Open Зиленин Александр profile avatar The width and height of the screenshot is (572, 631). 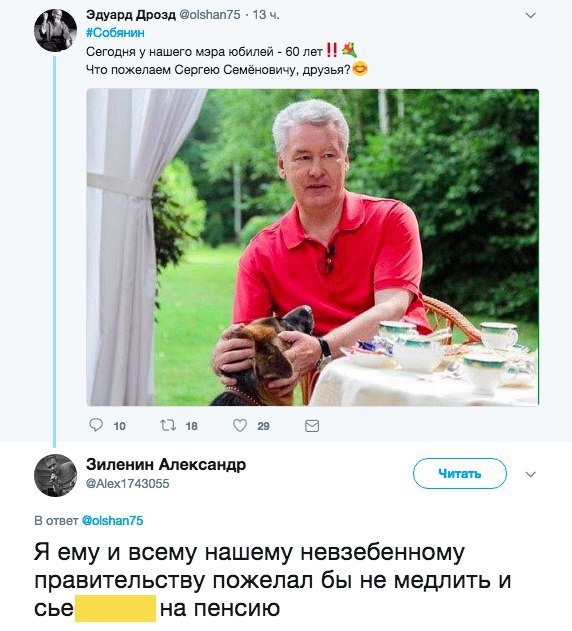(x=56, y=475)
